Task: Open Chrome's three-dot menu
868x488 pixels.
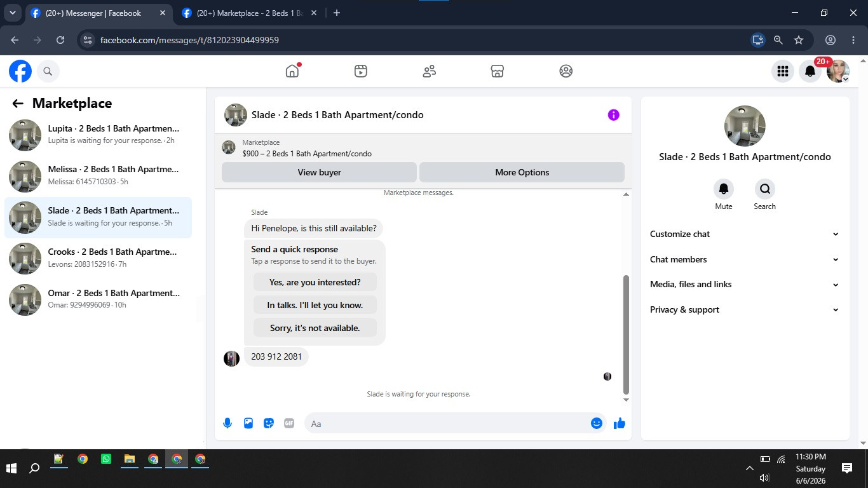Action: pos(853,40)
